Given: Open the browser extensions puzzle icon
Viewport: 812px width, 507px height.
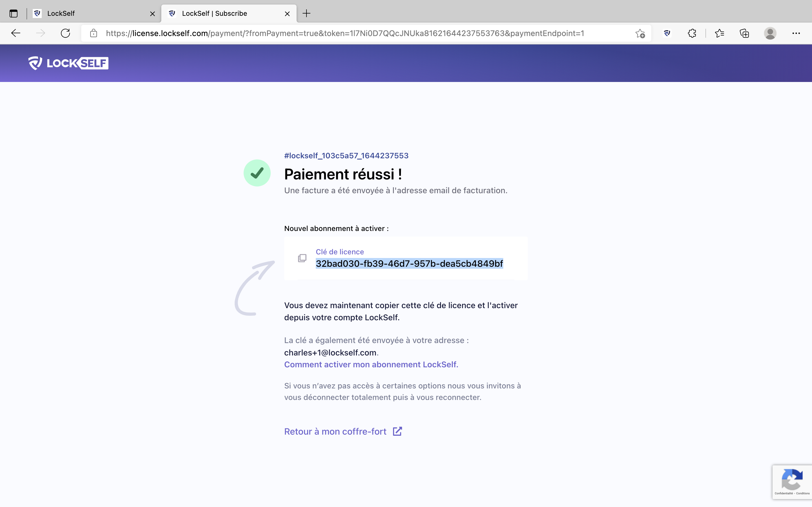Looking at the screenshot, I should click(692, 33).
